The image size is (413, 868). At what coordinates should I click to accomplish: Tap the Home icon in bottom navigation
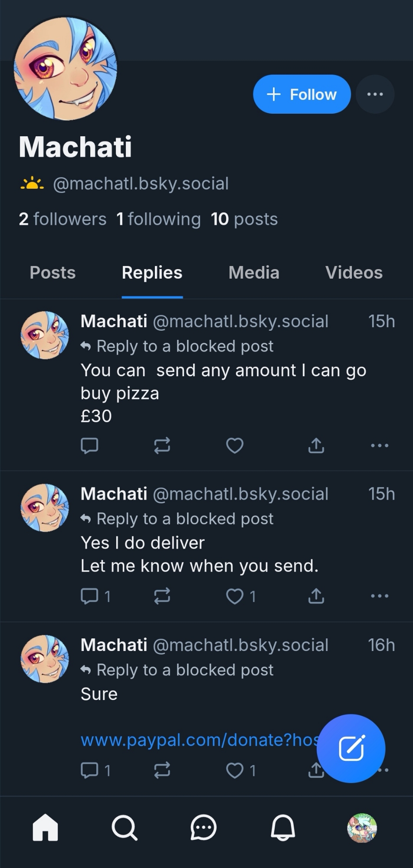45,827
